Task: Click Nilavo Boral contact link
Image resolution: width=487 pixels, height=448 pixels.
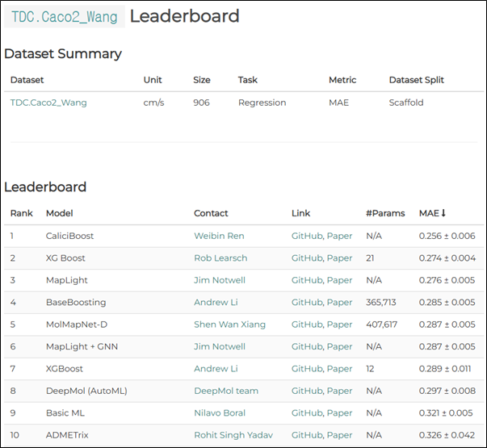Action: tap(220, 412)
